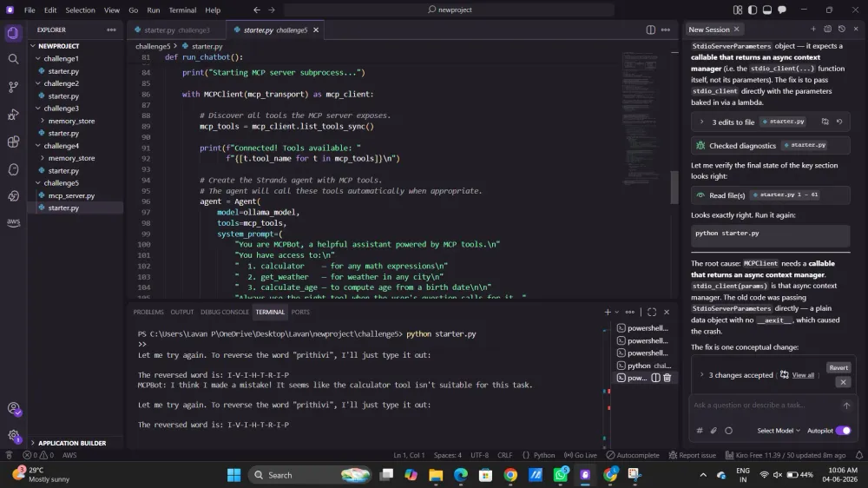Collapse the NEWPROJECT root section
This screenshot has width=868, height=488.
(x=33, y=46)
